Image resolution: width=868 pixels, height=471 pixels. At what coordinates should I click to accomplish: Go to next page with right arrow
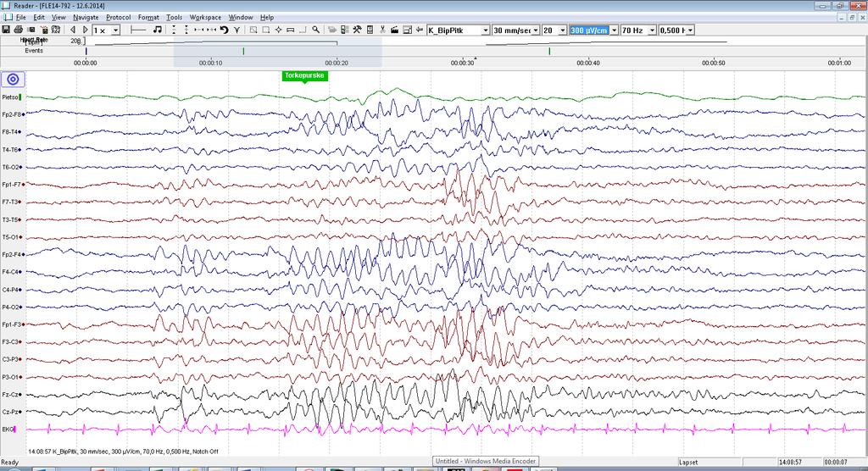[x=86, y=30]
